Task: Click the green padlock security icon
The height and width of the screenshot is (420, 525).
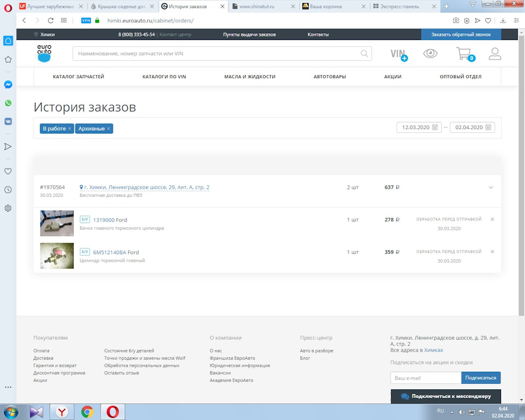Action: pos(97,20)
